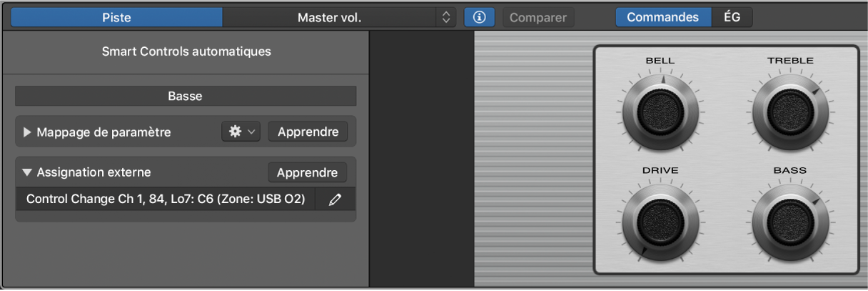The image size is (868, 291).
Task: Click Apprendre beside Mappage de paramètre
Action: pyautogui.click(x=308, y=132)
